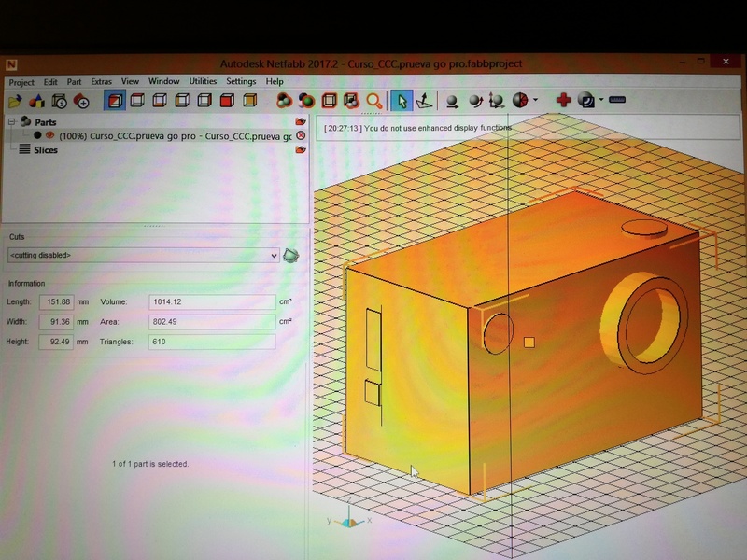Image resolution: width=747 pixels, height=560 pixels.
Task: Select the second cube view icon
Action: tap(137, 101)
